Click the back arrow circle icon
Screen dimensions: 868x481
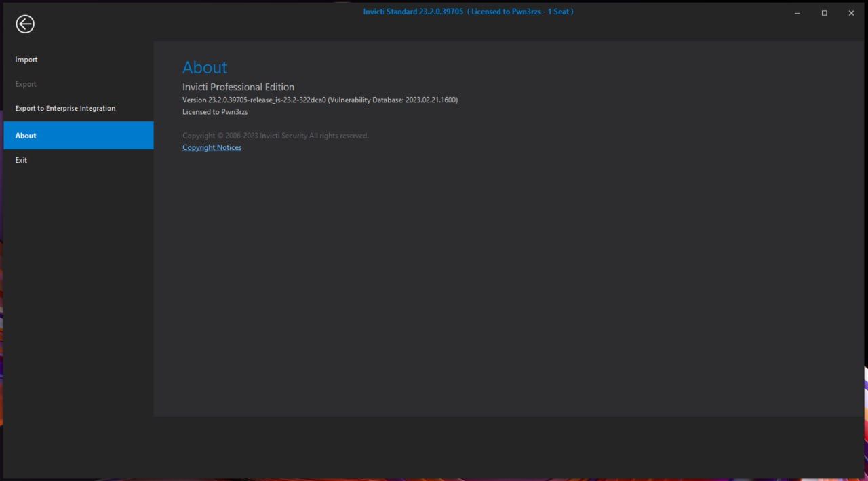pos(25,24)
